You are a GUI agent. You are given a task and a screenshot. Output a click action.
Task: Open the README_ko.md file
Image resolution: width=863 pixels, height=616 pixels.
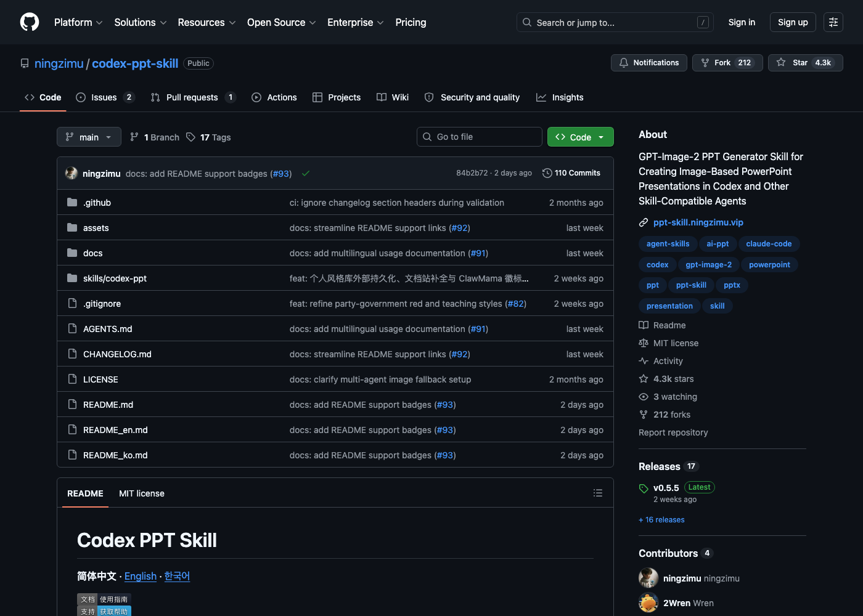115,455
